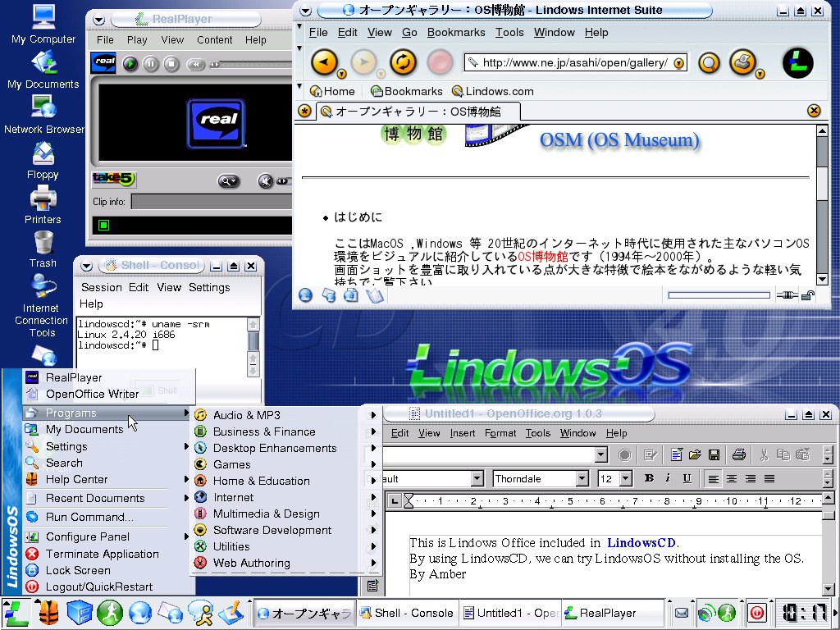840x630 pixels.
Task: Reload the page in Lindows Internet Suite
Action: coord(403,62)
